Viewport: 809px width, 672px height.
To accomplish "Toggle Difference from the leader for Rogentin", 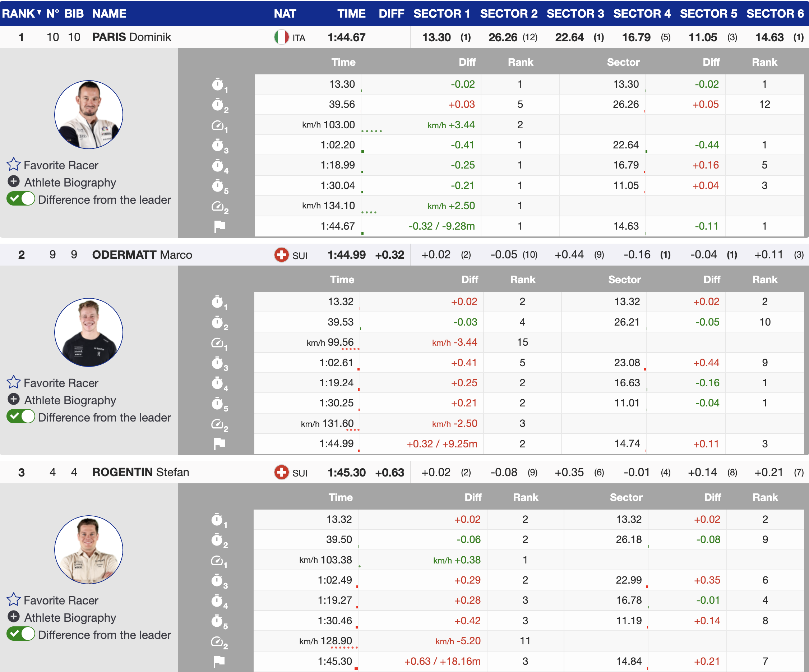I will click(21, 634).
